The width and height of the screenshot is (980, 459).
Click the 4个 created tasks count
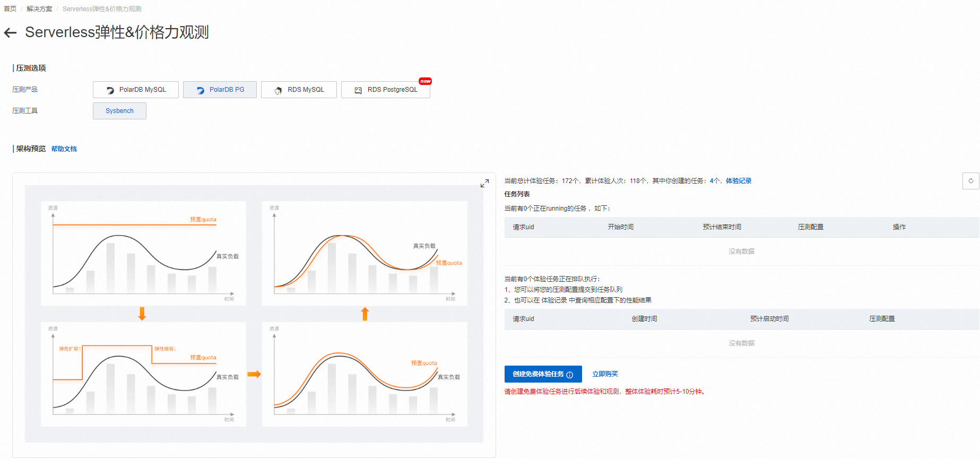click(715, 181)
